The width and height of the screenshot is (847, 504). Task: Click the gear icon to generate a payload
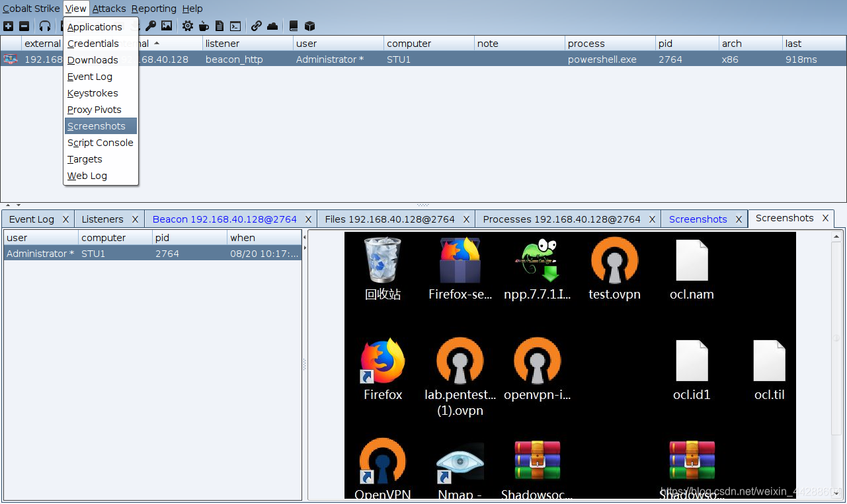[188, 26]
